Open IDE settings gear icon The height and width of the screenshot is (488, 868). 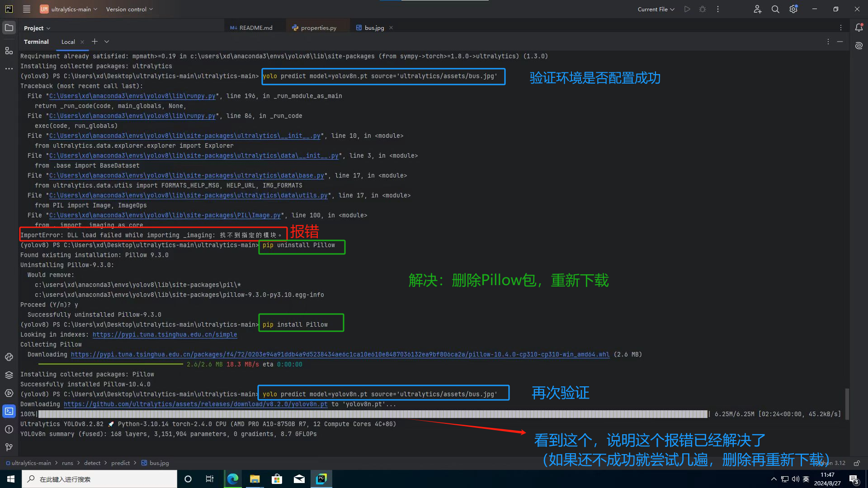pyautogui.click(x=793, y=9)
